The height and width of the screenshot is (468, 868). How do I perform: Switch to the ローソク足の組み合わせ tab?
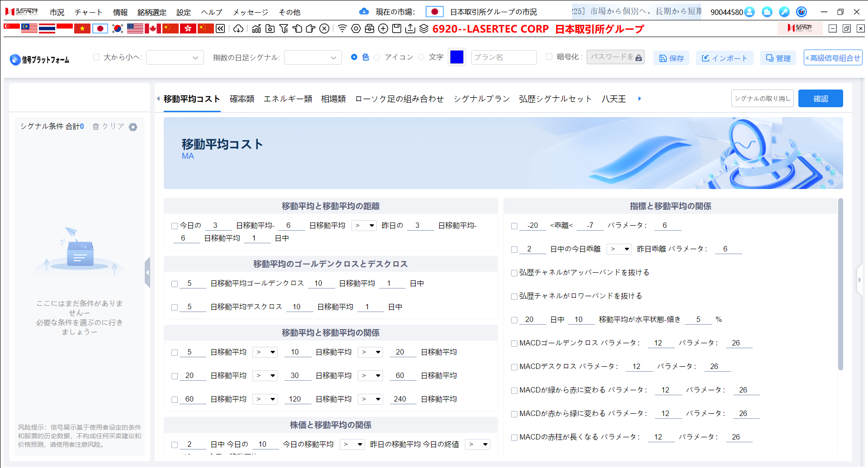pos(399,99)
